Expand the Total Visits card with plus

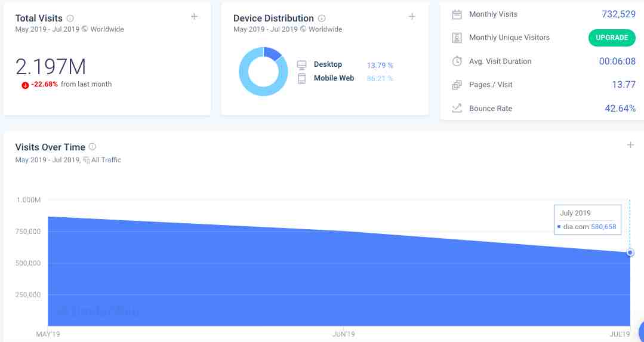click(194, 17)
